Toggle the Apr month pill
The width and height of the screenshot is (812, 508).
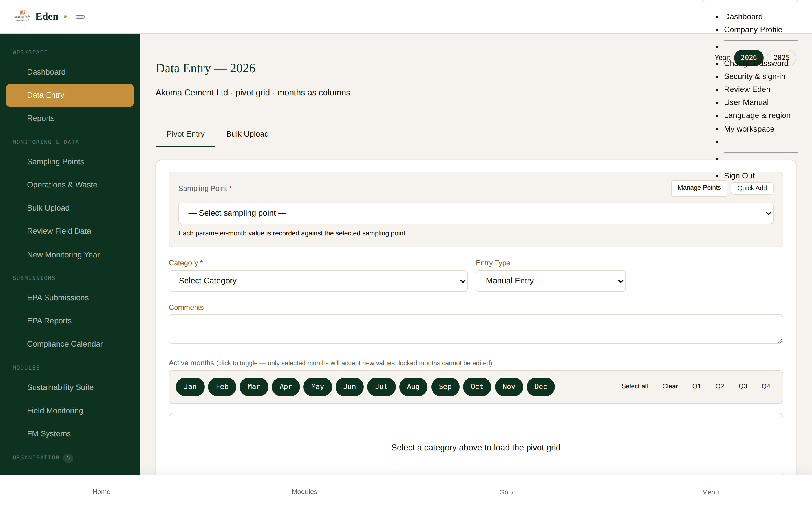[286, 387]
